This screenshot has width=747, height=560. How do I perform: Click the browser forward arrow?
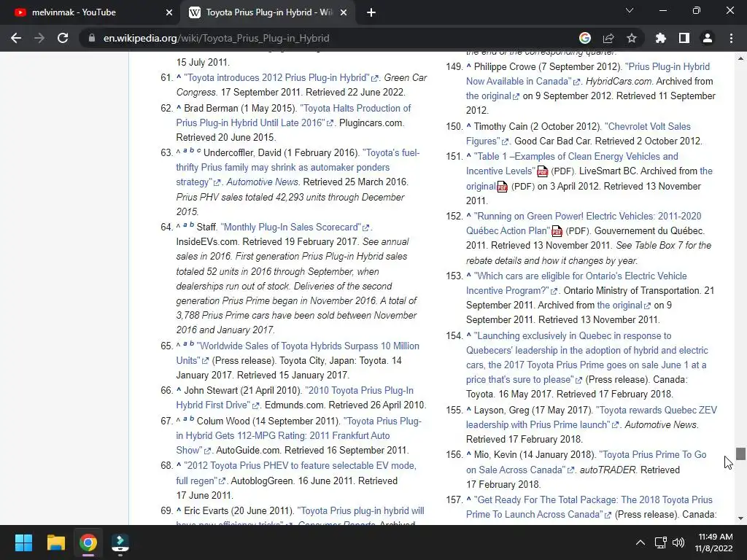[39, 38]
